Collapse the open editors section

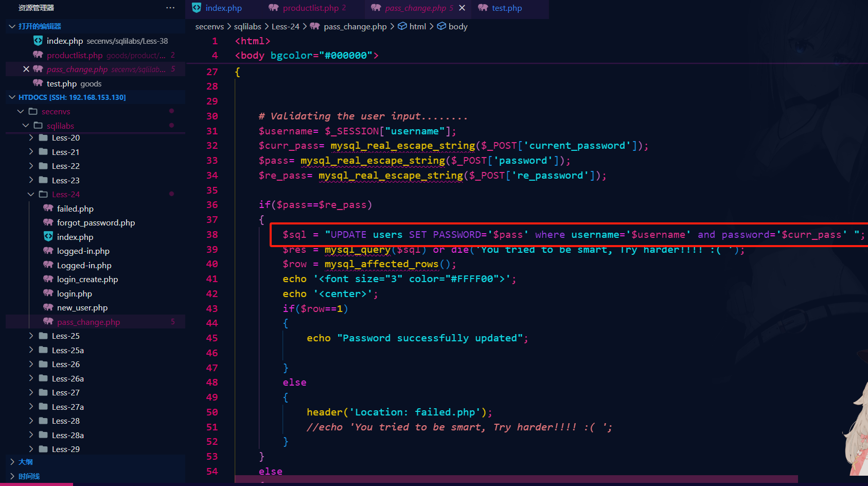pyautogui.click(x=12, y=26)
